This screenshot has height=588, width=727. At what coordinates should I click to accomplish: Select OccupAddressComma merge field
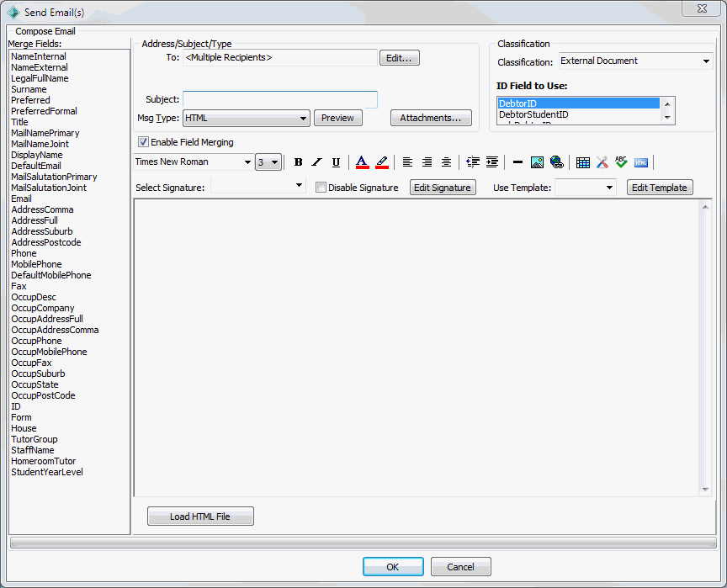point(55,330)
